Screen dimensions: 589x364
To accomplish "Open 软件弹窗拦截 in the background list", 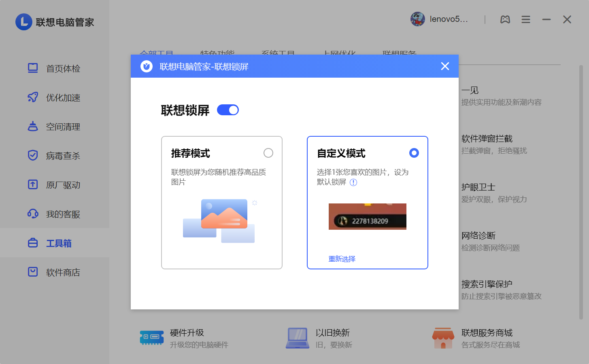I will click(494, 144).
